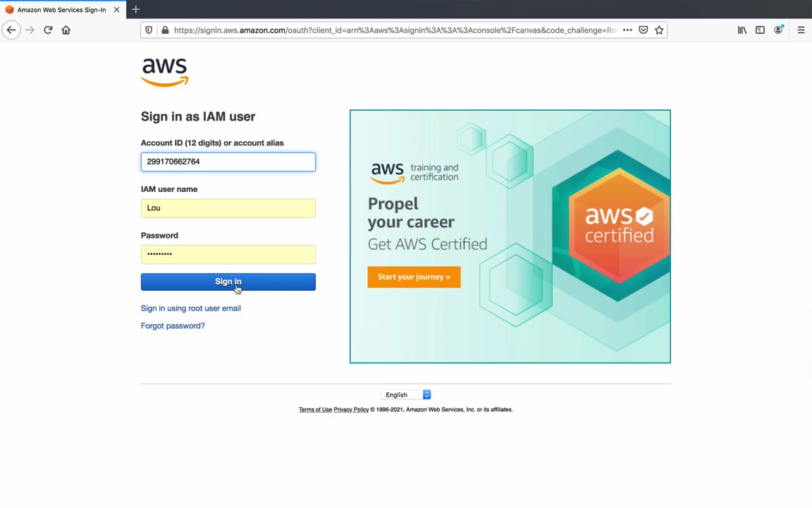
Task: Open the Terms of Use link
Action: pos(315,409)
